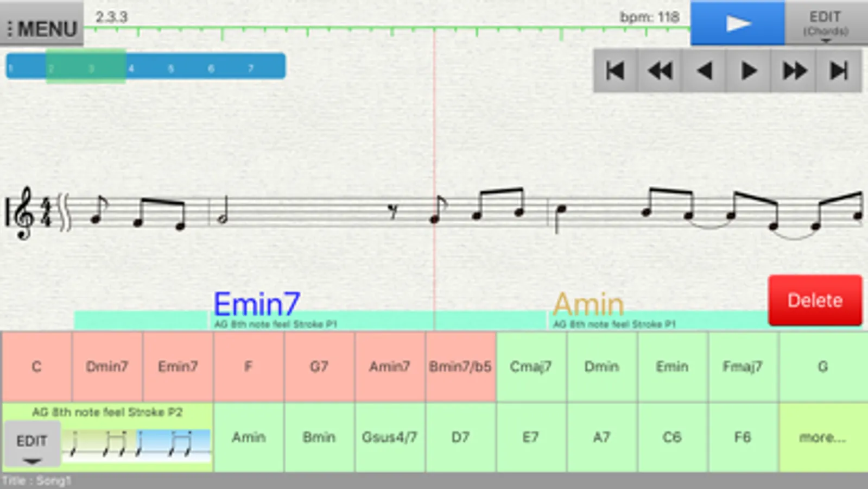Choose the D7 chord
The image size is (868, 489).
tap(460, 437)
